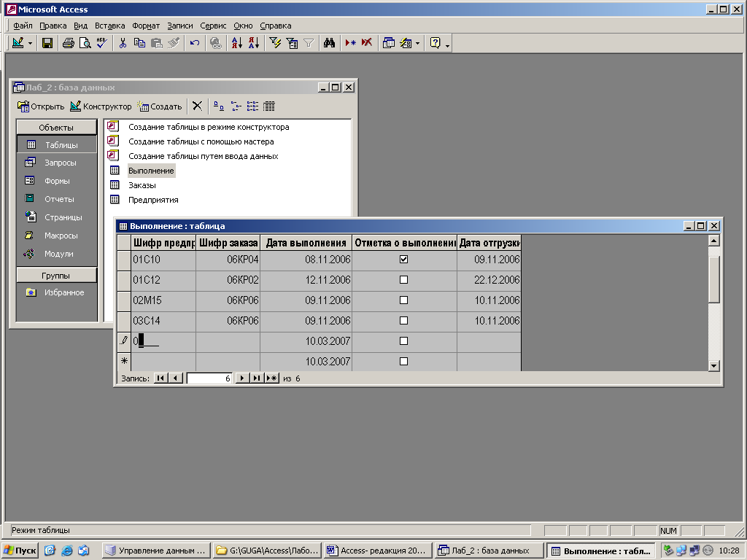Viewport: 747px width, 560px height.
Task: Go to first record navigation button
Action: pos(160,378)
